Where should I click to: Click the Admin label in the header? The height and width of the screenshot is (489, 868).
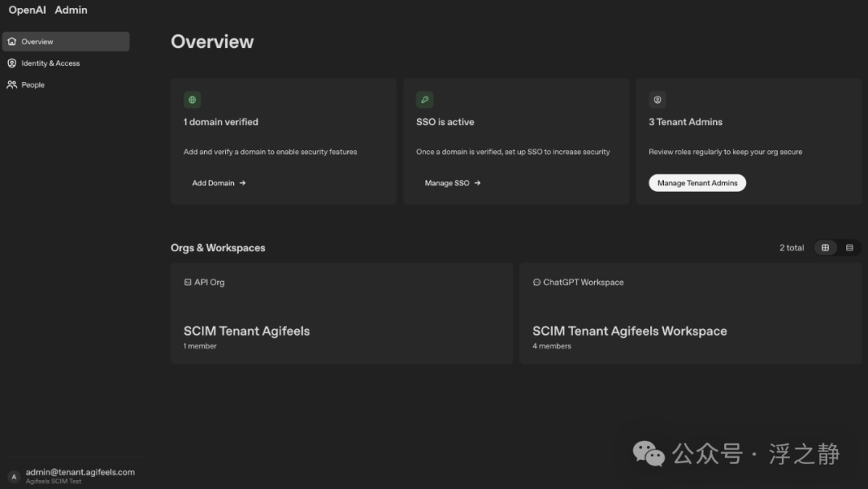click(x=71, y=10)
